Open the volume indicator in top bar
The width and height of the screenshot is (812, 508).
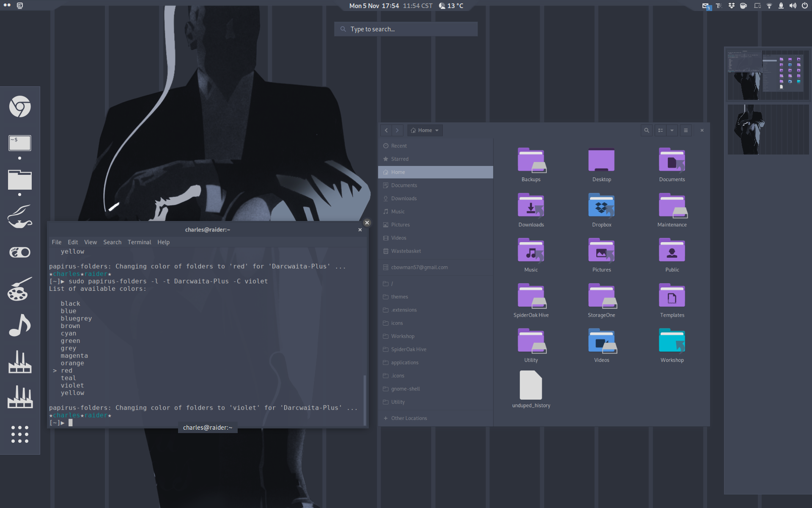(793, 6)
